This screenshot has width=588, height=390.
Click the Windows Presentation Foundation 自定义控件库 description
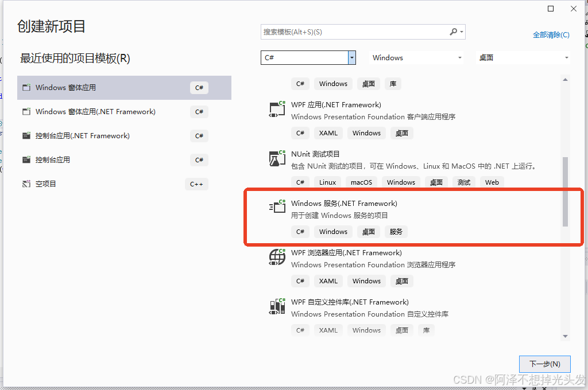click(x=370, y=314)
